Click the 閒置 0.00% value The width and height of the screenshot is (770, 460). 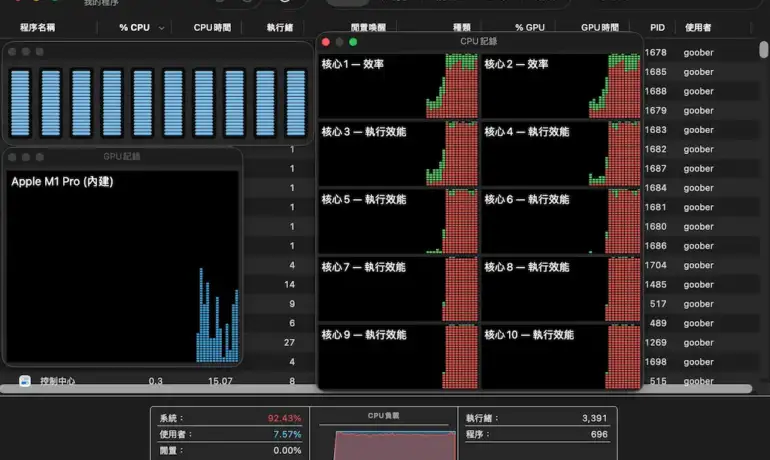(287, 451)
